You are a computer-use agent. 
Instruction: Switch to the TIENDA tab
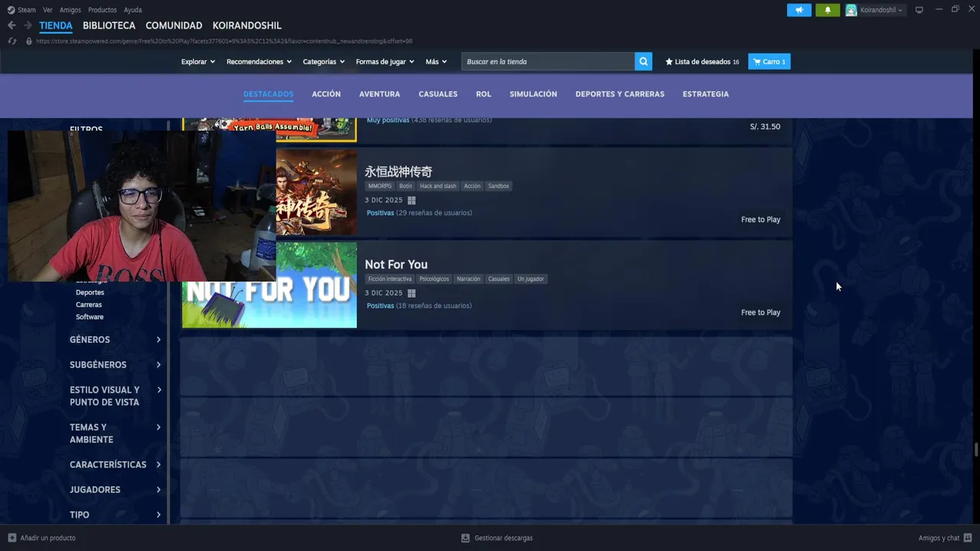[56, 25]
